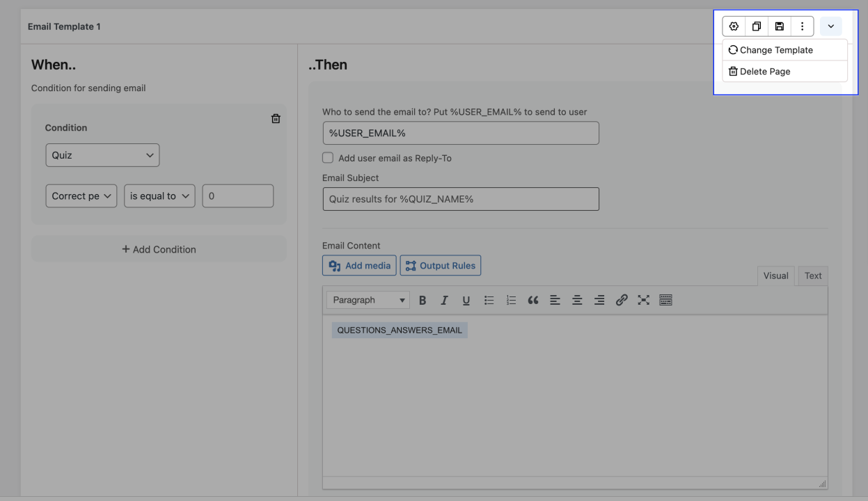The height and width of the screenshot is (501, 868).
Task: Center align the email content text
Action: (577, 299)
